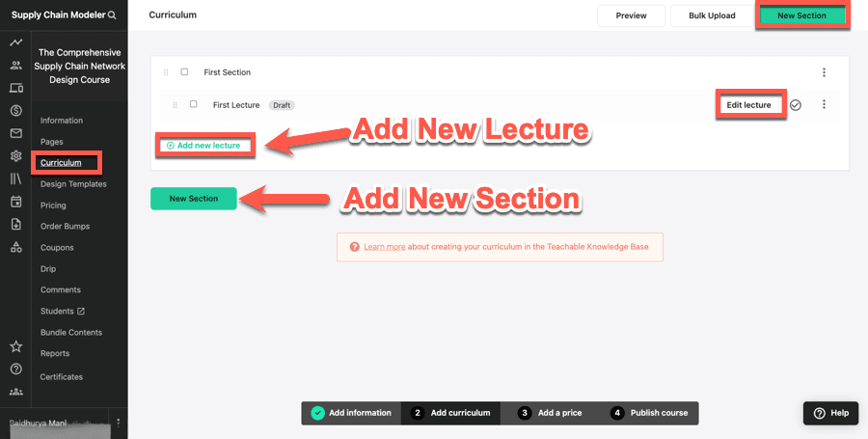The height and width of the screenshot is (439, 868).
Task: Click the Add new lecture link
Action: [208, 146]
